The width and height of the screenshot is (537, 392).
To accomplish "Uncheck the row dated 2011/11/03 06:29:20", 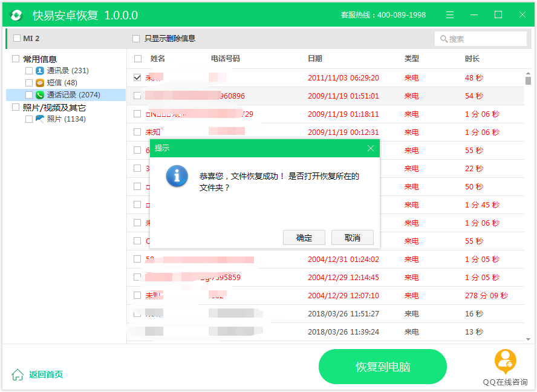I will [x=137, y=77].
